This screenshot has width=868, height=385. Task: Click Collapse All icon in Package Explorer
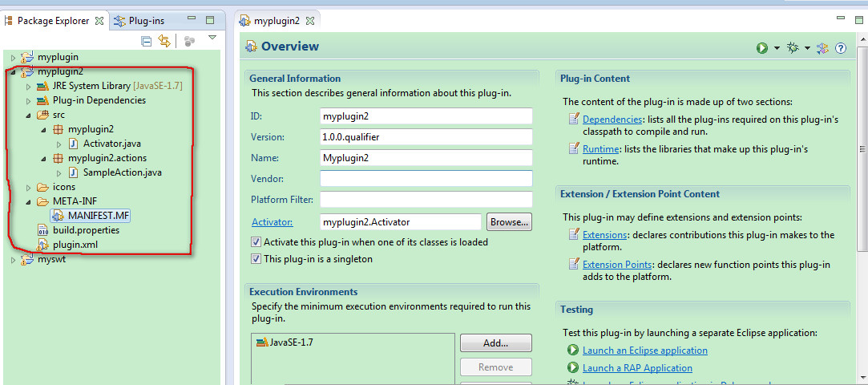pos(146,41)
